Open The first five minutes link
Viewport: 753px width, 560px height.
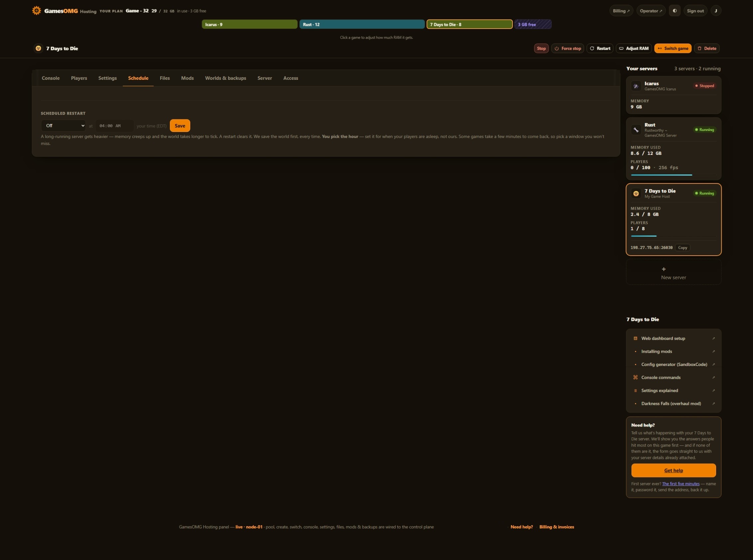coord(680,484)
